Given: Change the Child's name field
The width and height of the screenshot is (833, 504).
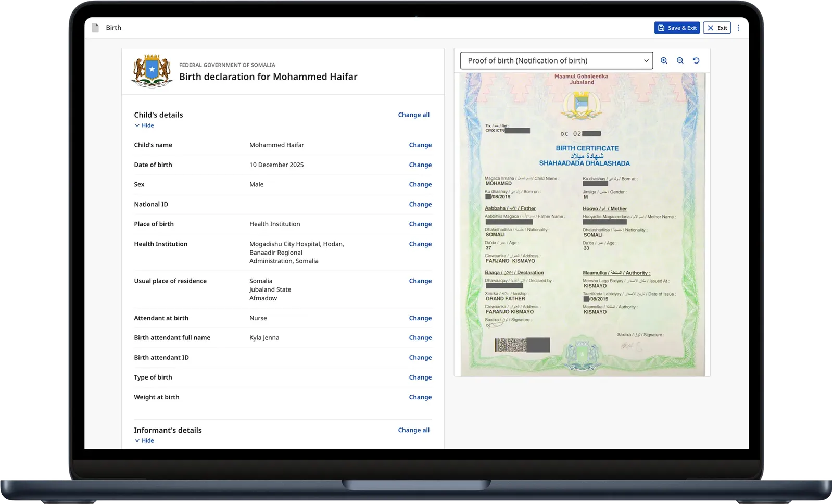Looking at the screenshot, I should coord(420,145).
